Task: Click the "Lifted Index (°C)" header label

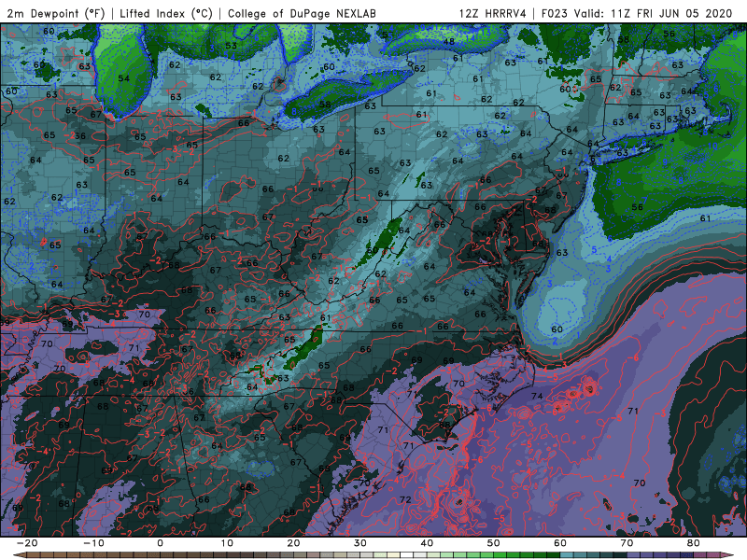Action: 166,13
